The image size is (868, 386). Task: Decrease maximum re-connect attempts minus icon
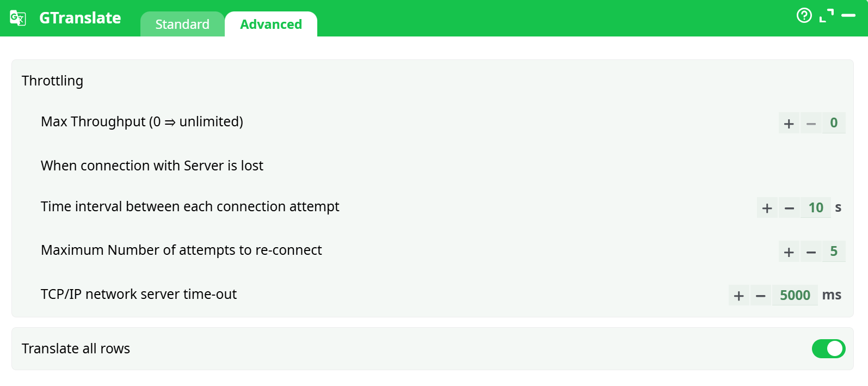(811, 252)
